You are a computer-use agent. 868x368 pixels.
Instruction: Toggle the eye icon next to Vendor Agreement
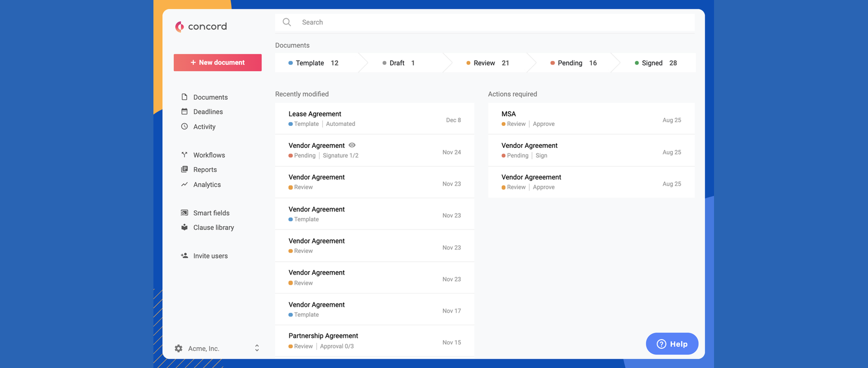click(x=352, y=145)
